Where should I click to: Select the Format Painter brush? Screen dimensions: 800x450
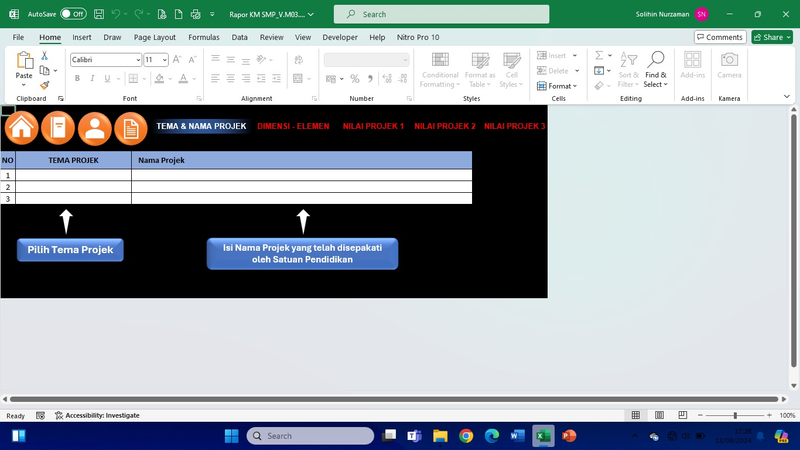45,85
